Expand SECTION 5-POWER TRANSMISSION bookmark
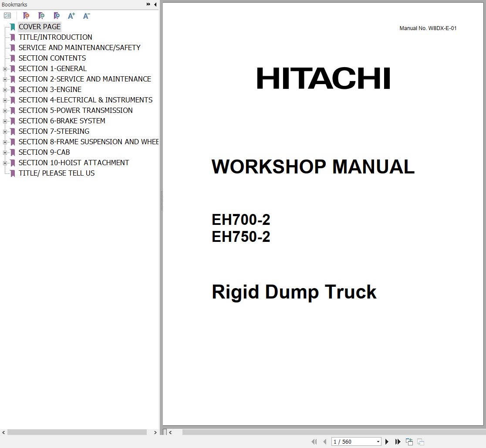486x448 pixels. pyautogui.click(x=5, y=111)
